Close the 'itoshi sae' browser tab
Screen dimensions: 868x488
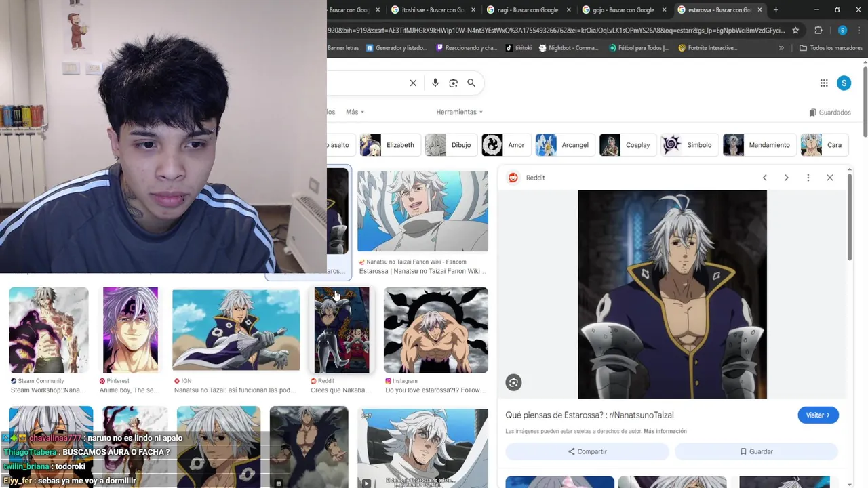[x=473, y=9]
